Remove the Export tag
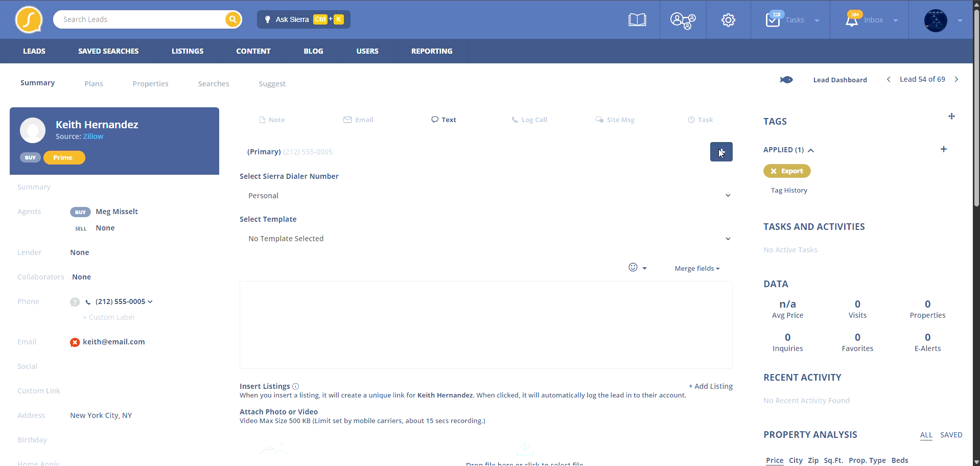The height and width of the screenshot is (466, 980). pos(774,171)
